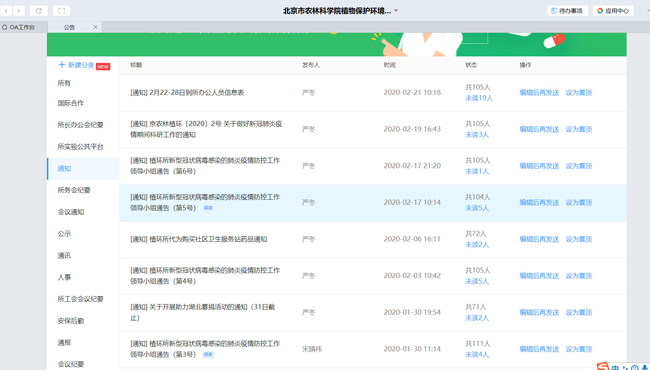
Task: Open the 应用中心 button
Action: 613,11
